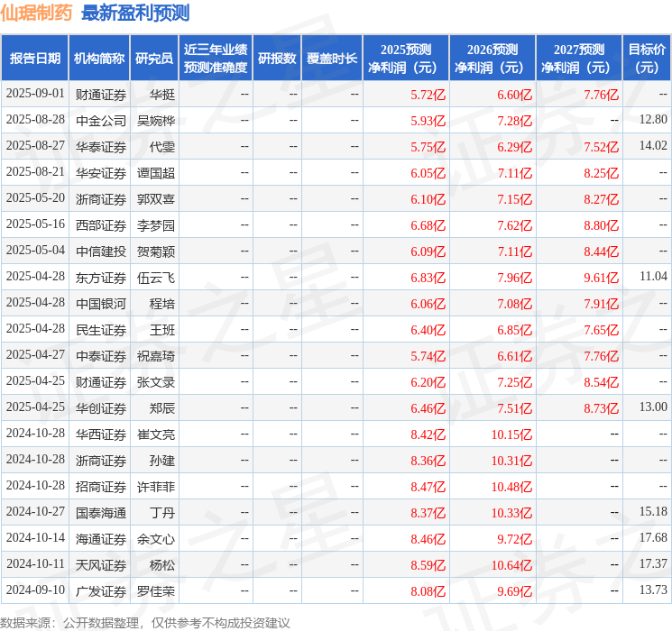Click the 8.54亿 forecast value

click(x=601, y=381)
